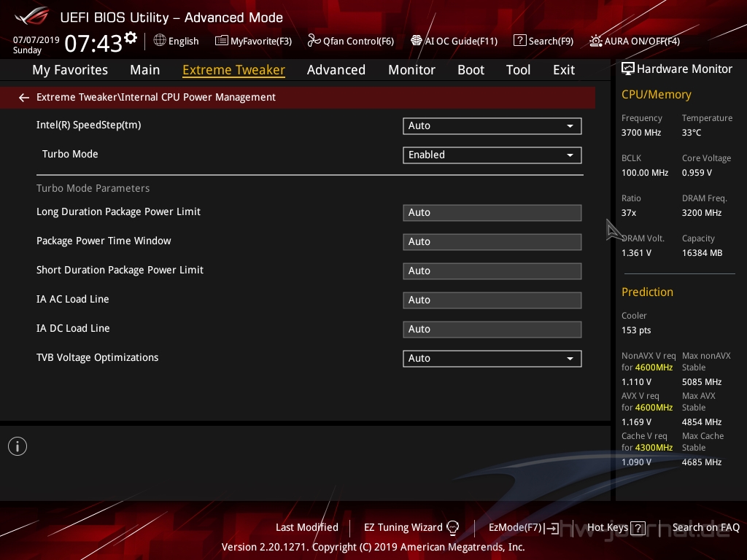The height and width of the screenshot is (560, 747).
Task: Click IA AC Load Line field
Action: (x=492, y=300)
